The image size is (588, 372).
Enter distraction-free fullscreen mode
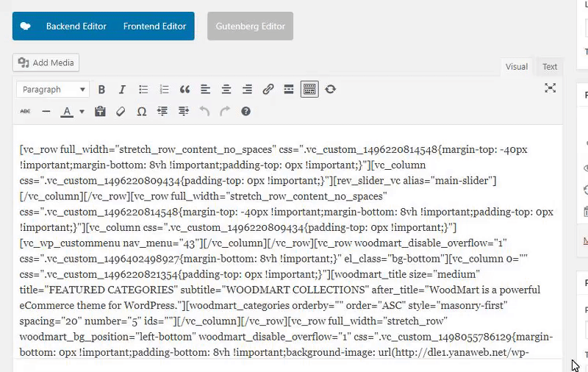coord(550,88)
